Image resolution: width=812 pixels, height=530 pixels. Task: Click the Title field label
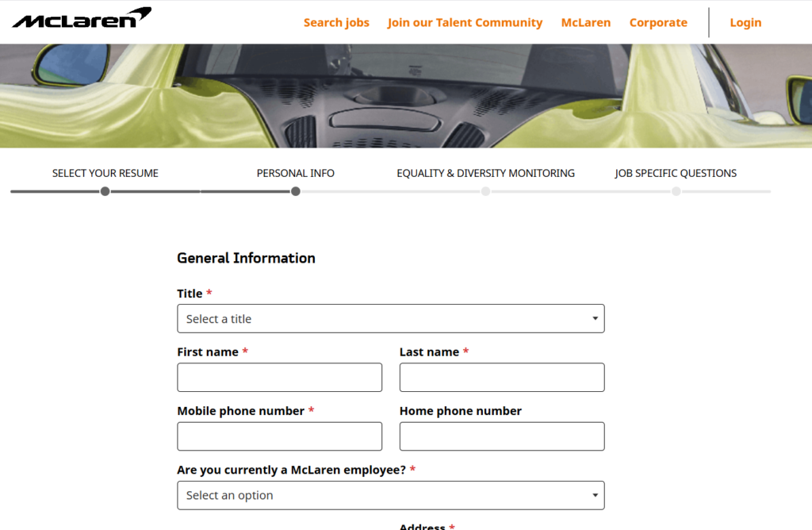tap(190, 294)
